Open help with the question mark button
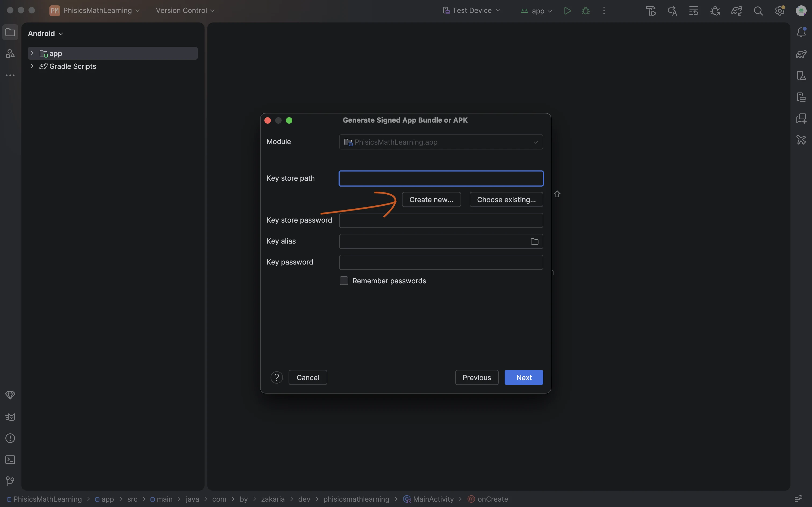The height and width of the screenshot is (507, 812). tap(276, 377)
